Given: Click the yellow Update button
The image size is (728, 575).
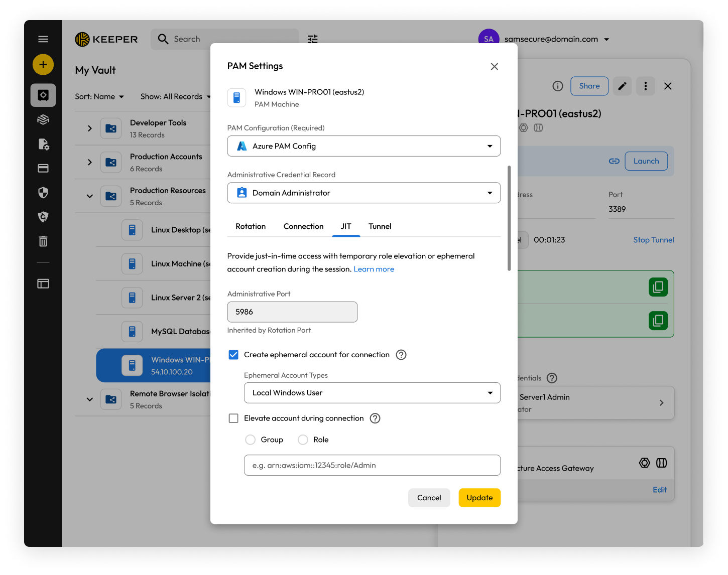Looking at the screenshot, I should pyautogui.click(x=479, y=498).
